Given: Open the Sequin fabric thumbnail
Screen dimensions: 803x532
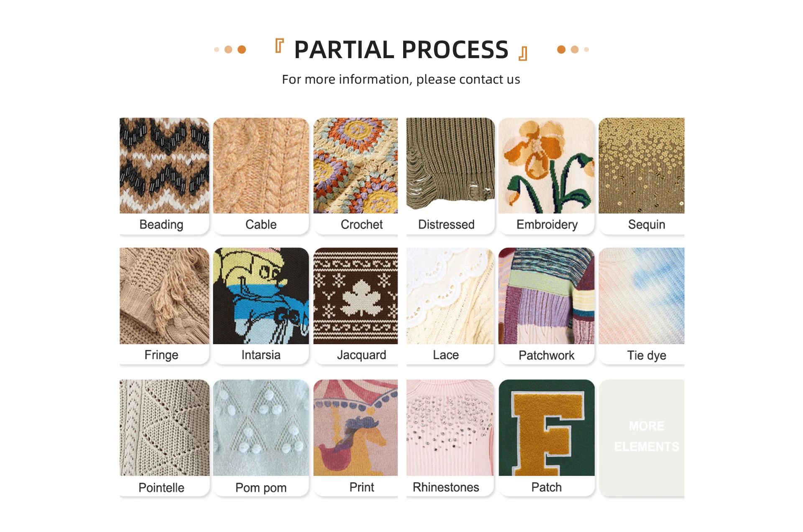Looking at the screenshot, I should (642, 166).
